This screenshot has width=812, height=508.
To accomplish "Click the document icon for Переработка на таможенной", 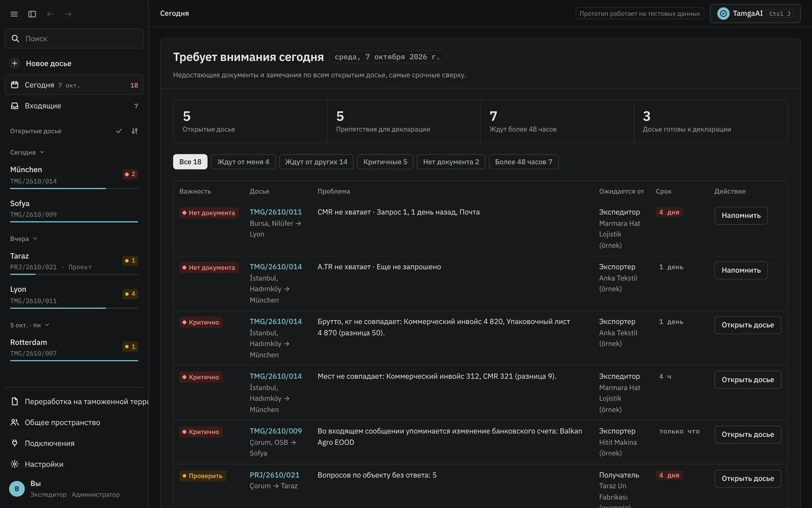I will 15,401.
